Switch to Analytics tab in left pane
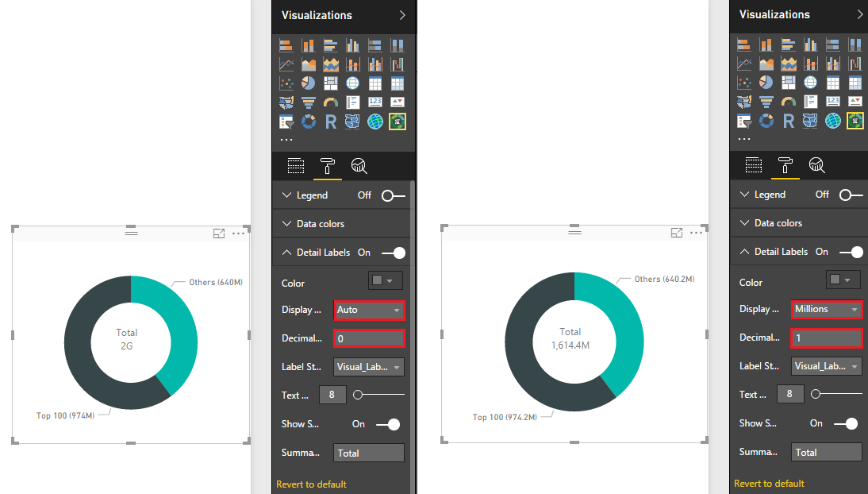This screenshot has width=868, height=494. click(359, 166)
